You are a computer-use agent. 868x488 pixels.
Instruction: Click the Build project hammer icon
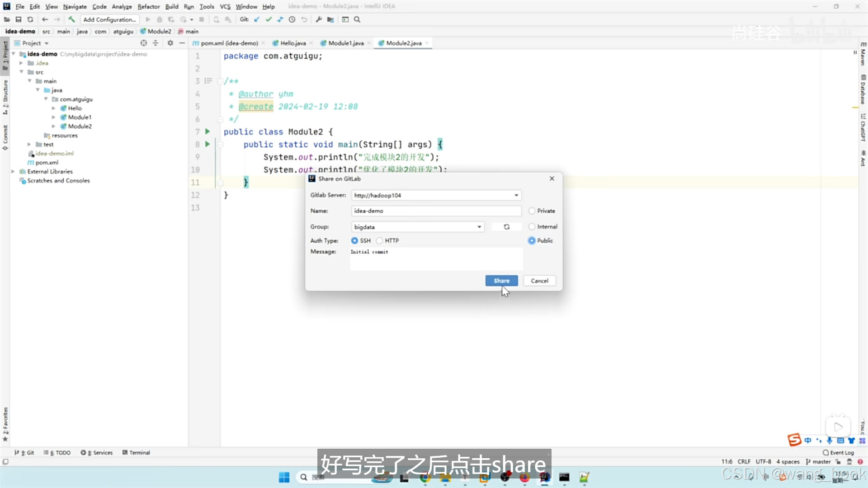[71, 19]
